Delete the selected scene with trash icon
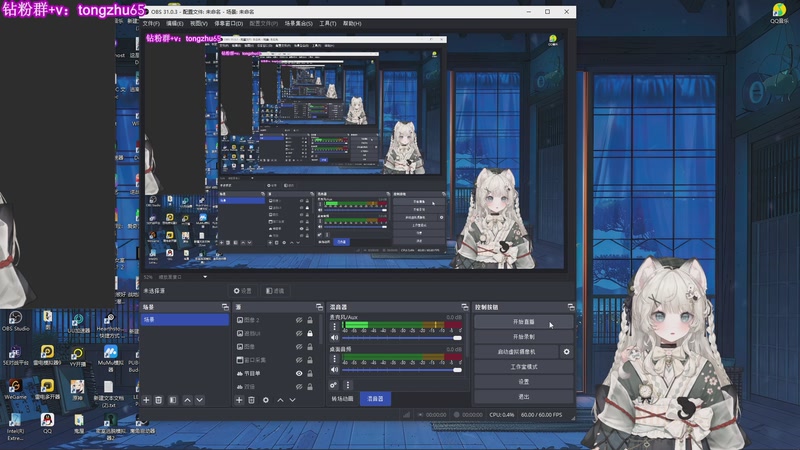This screenshot has height=450, width=800. pyautogui.click(x=159, y=400)
